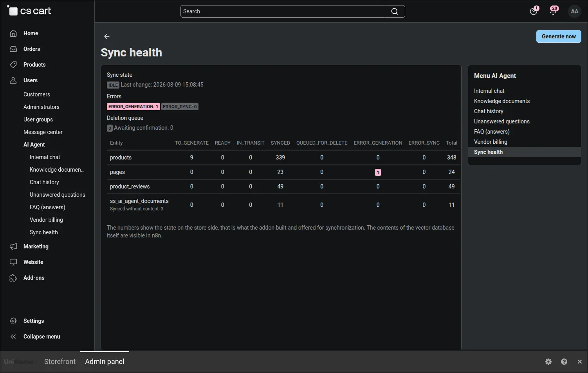Open FAQ (answers) in Menu AI Agent
The height and width of the screenshot is (373, 588).
click(x=492, y=132)
